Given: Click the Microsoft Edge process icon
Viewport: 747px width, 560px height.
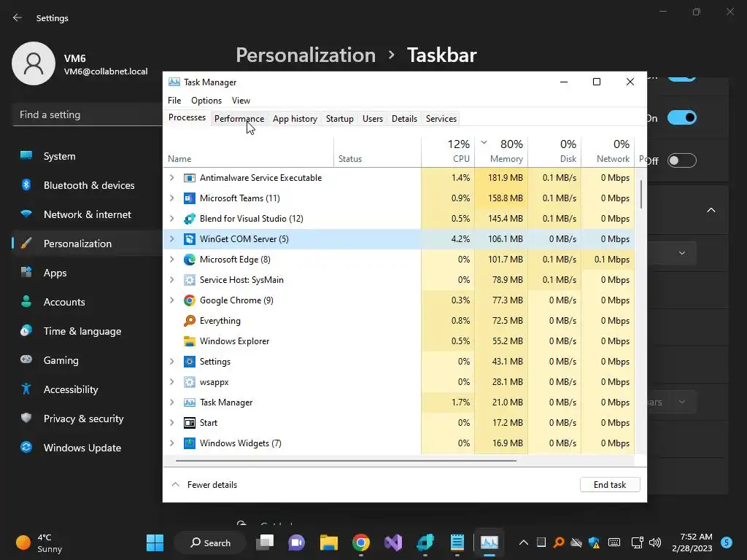Looking at the screenshot, I should (x=189, y=260).
